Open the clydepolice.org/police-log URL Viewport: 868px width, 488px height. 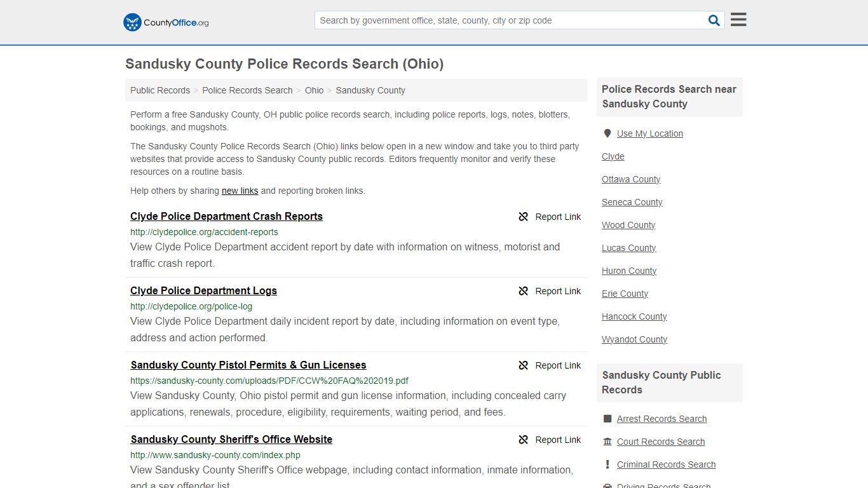pos(191,306)
